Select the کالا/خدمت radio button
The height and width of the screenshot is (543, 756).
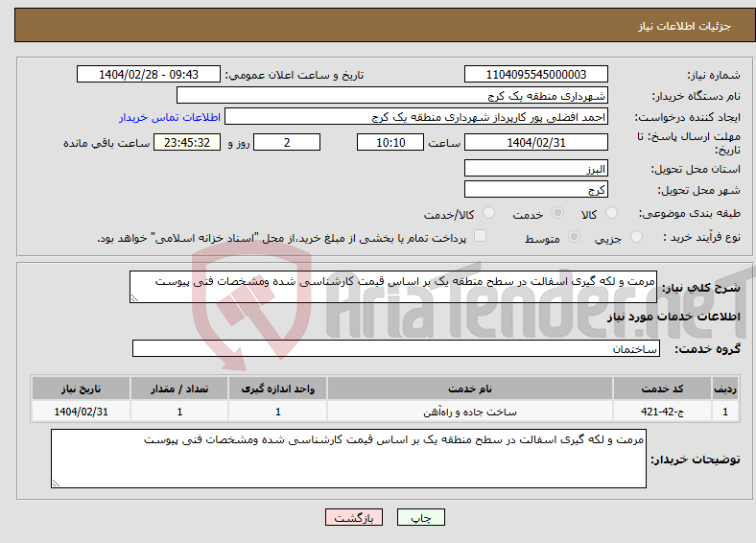tap(488, 213)
